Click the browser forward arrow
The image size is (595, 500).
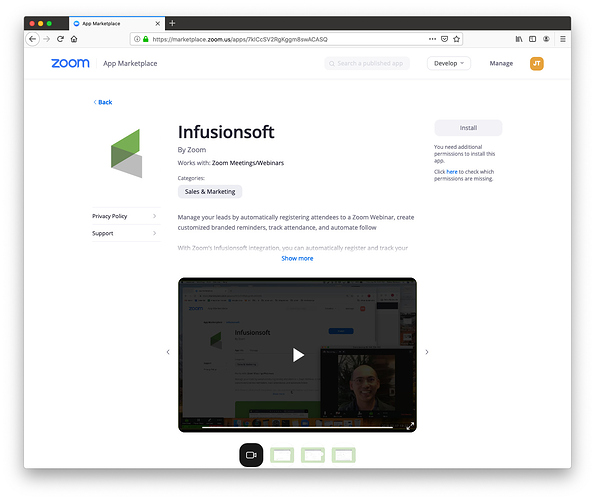[47, 39]
